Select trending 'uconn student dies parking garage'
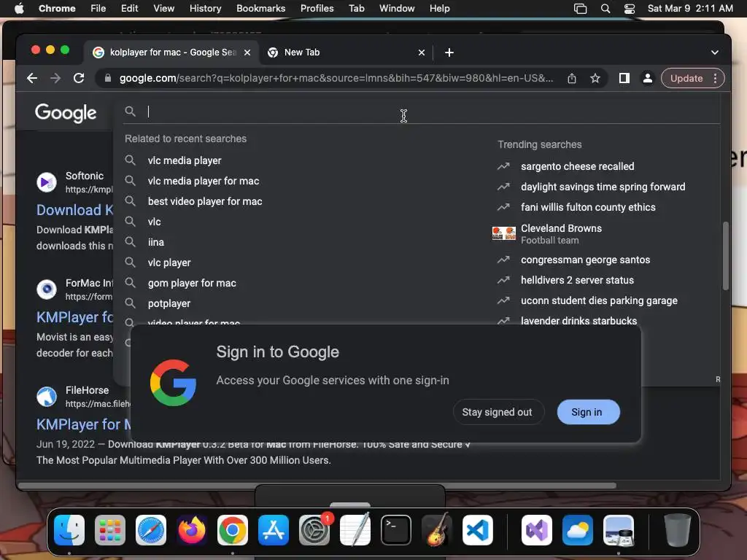 (599, 301)
